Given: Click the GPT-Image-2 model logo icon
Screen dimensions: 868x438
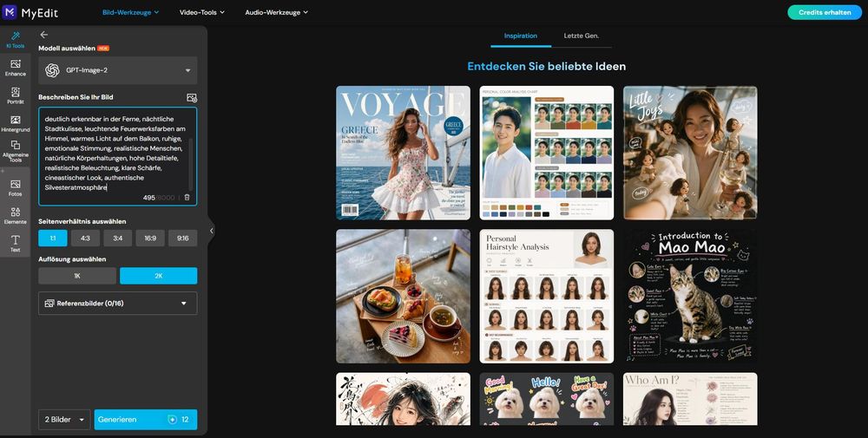Looking at the screenshot, I should click(52, 70).
